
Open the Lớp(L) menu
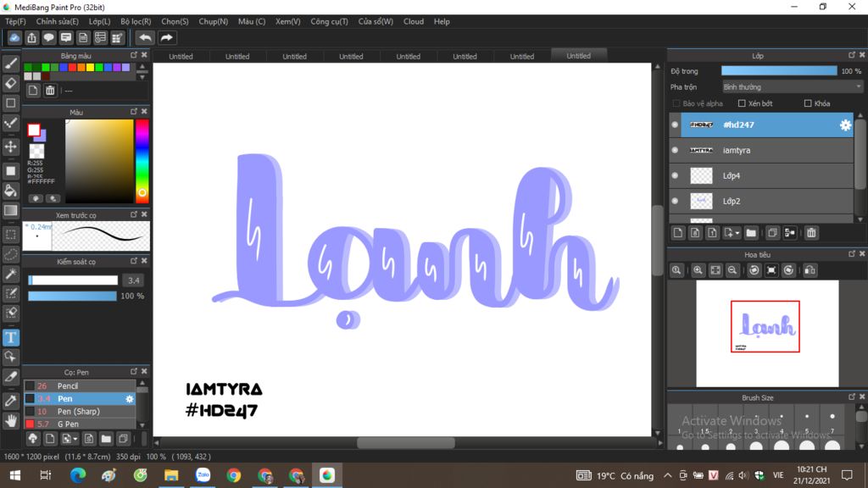tap(100, 21)
